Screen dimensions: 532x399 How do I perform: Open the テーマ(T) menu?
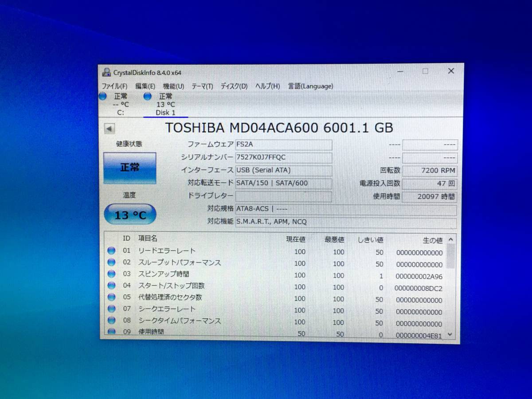click(x=202, y=86)
